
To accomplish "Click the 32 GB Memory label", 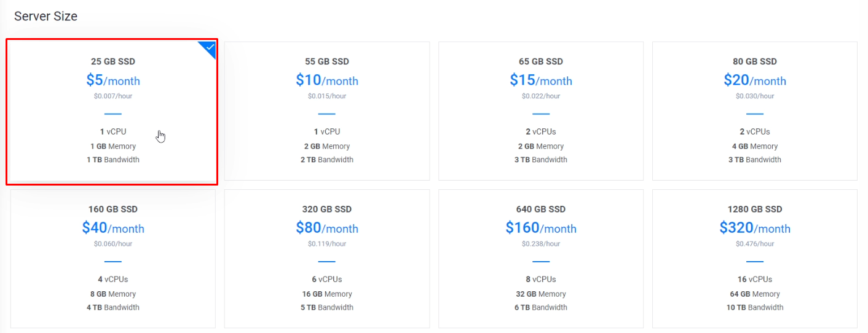I will pyautogui.click(x=540, y=294).
